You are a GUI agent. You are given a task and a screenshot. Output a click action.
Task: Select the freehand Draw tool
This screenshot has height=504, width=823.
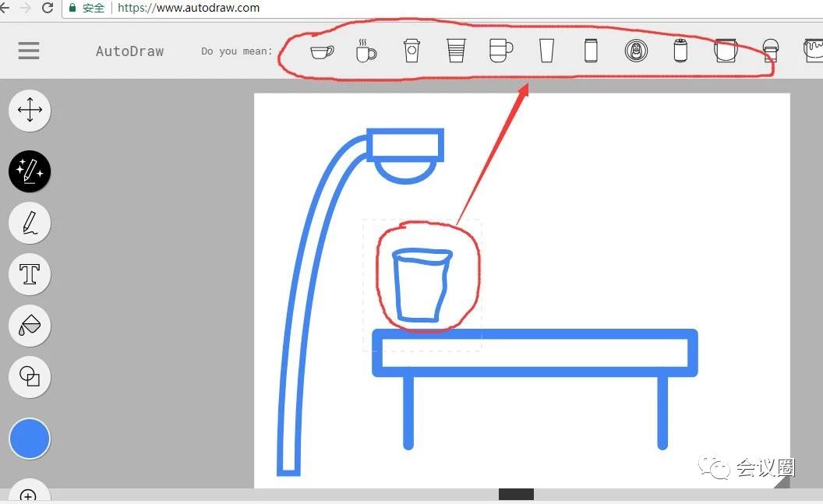[30, 222]
